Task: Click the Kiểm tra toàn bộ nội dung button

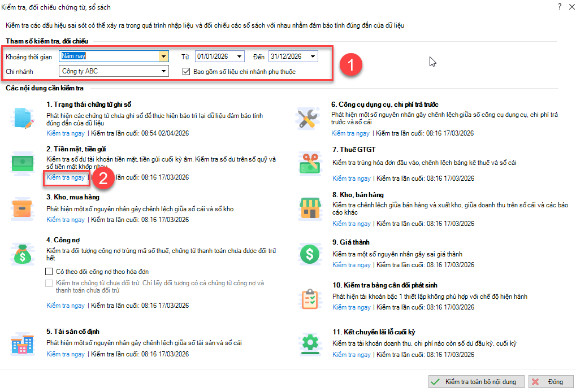Action: coord(476,382)
